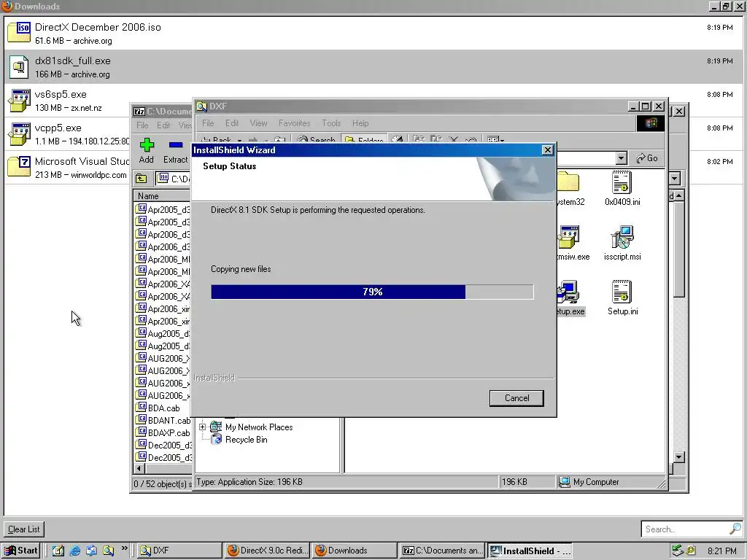This screenshot has height=560, width=747.
Task: Click the 7-Zip Extract minus icon
Action: click(x=176, y=144)
